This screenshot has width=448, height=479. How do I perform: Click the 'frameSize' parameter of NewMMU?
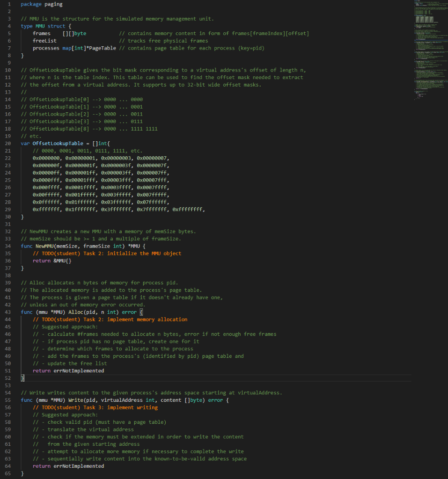pos(96,246)
